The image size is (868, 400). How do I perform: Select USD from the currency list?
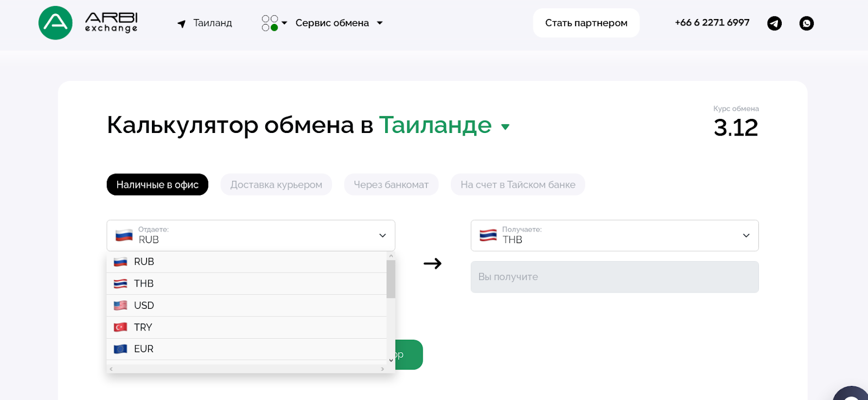247,306
